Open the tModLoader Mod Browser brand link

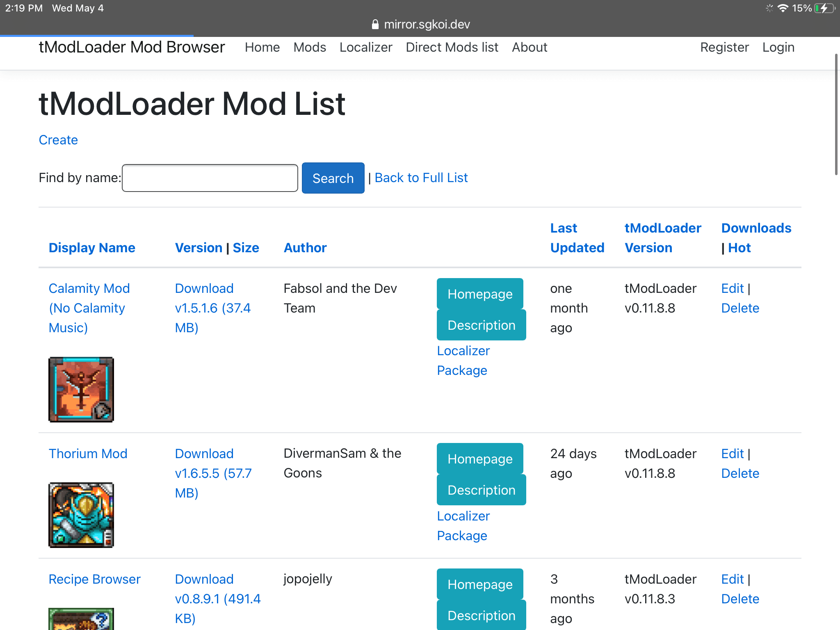point(132,47)
